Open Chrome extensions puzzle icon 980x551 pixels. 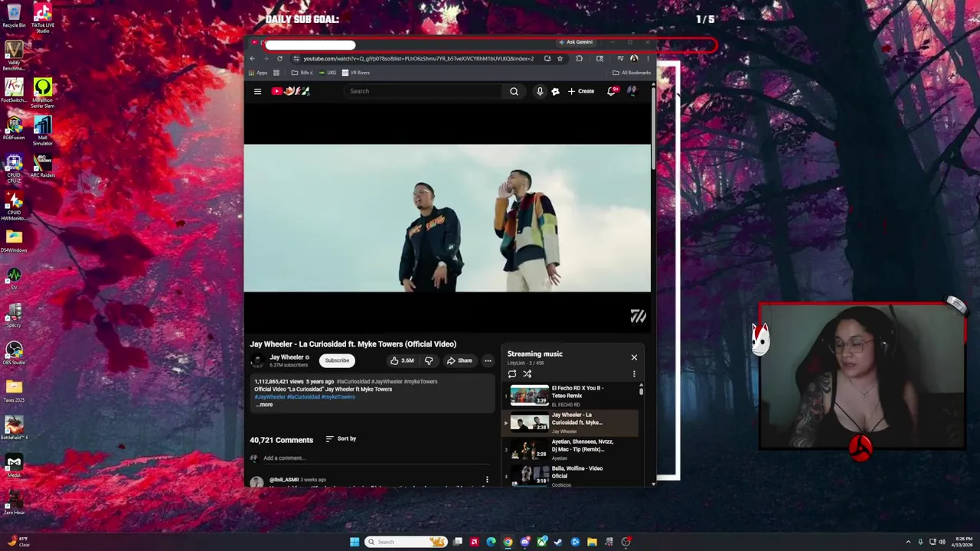tap(579, 59)
